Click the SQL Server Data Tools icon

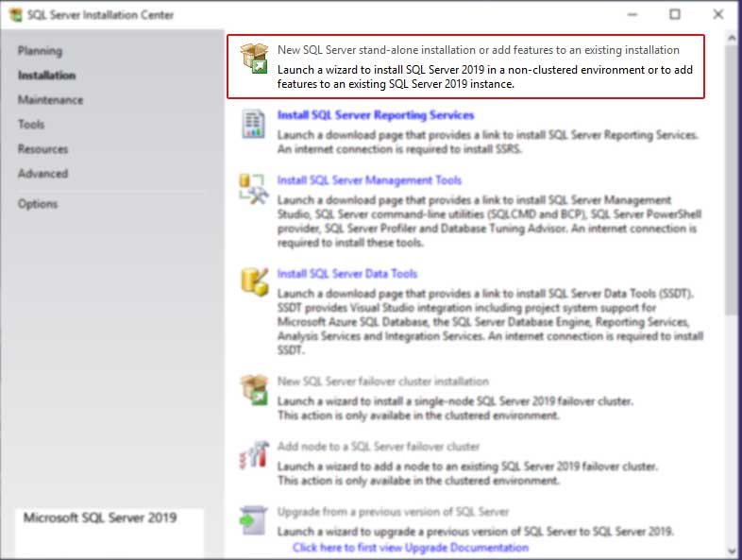point(254,281)
